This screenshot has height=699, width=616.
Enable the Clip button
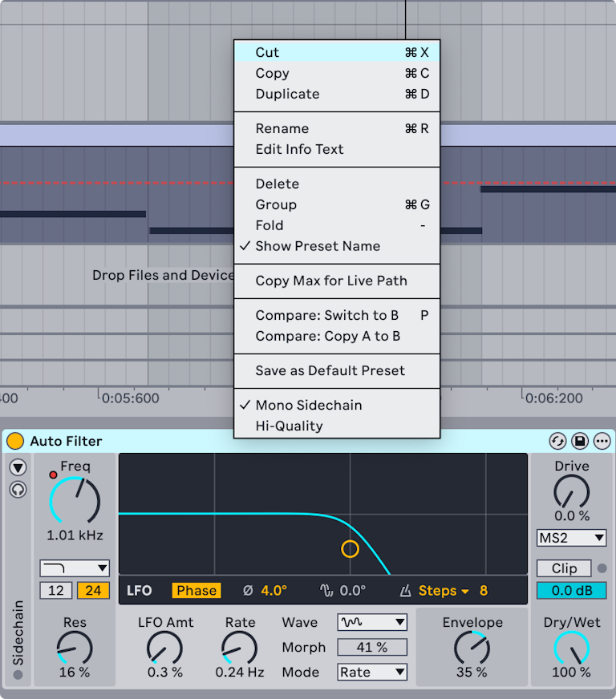point(564,568)
